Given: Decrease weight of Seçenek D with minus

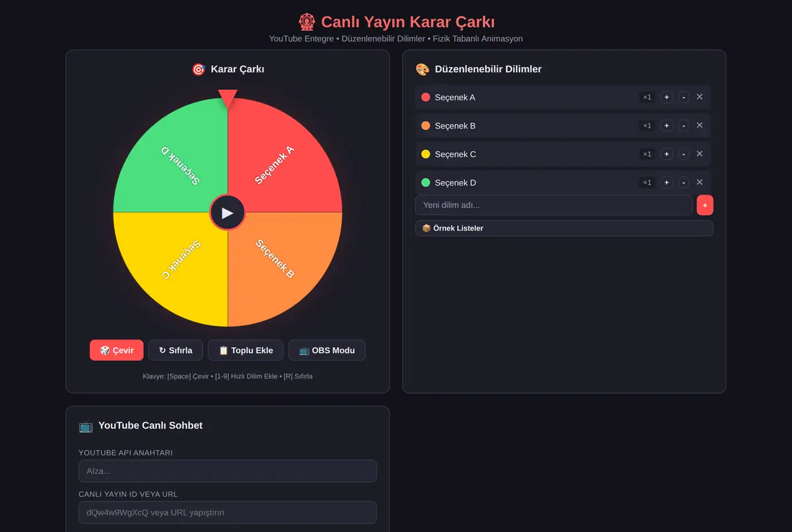Looking at the screenshot, I should click(x=684, y=182).
